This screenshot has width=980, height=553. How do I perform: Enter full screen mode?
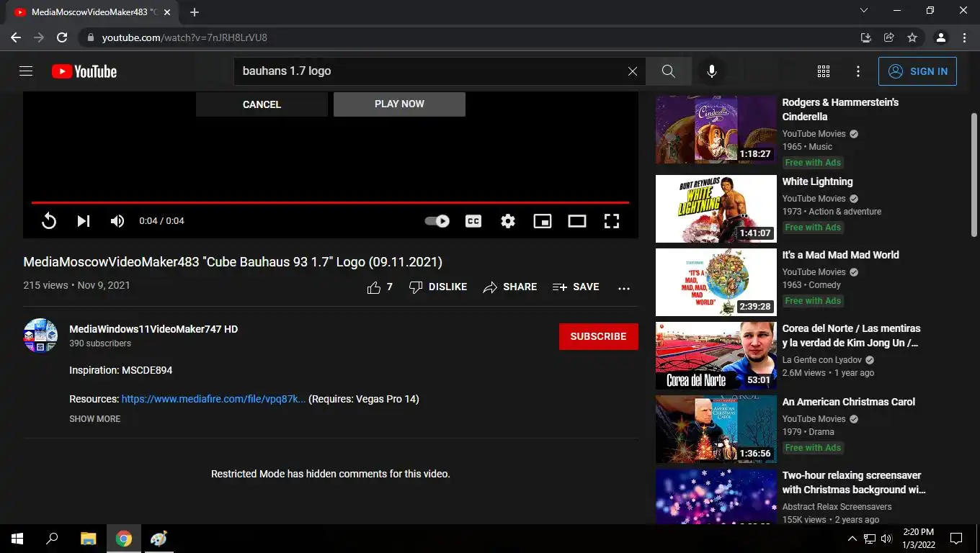coord(612,221)
